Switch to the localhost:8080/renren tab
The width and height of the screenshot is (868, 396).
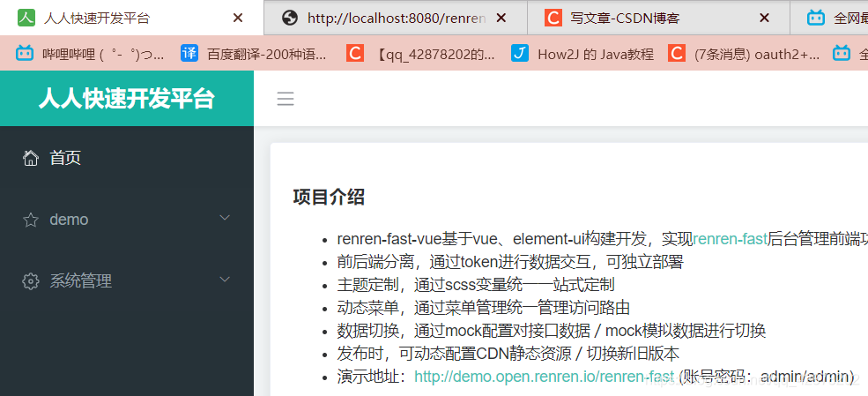click(x=396, y=19)
